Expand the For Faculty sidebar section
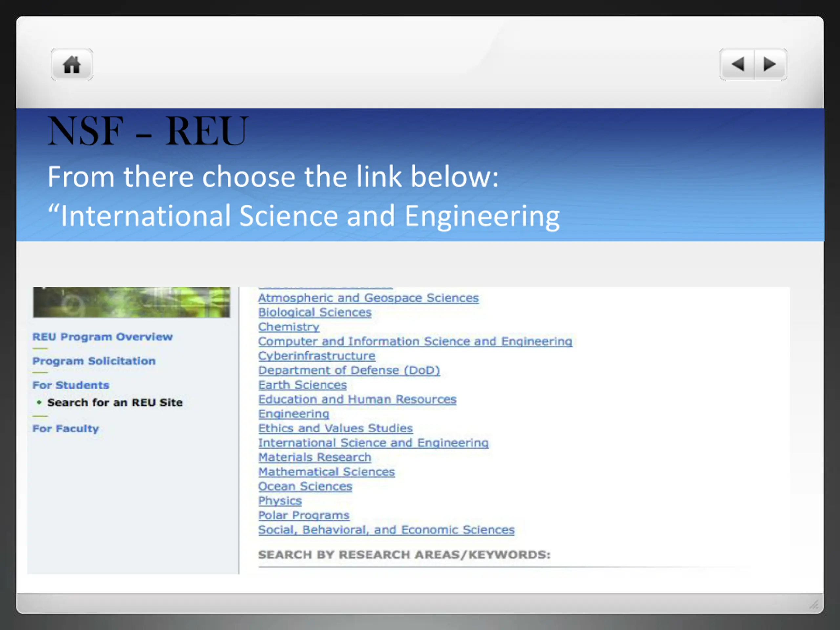 pyautogui.click(x=66, y=428)
